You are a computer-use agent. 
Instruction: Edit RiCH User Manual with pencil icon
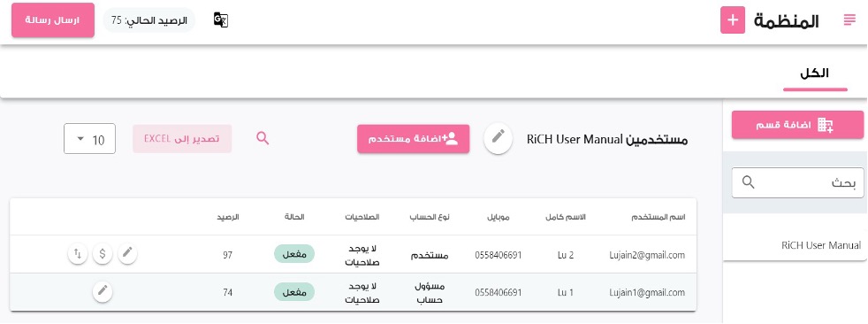click(x=499, y=137)
